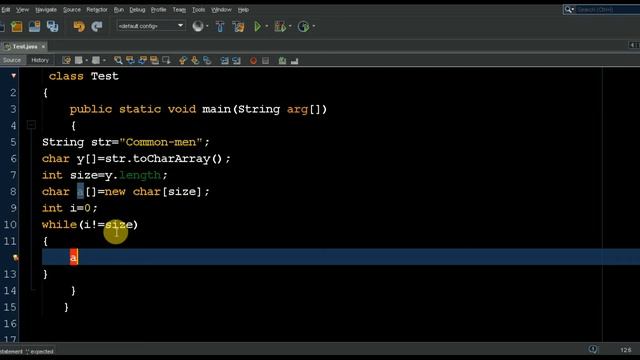
Task: Open the Profile menu
Action: [158, 9]
